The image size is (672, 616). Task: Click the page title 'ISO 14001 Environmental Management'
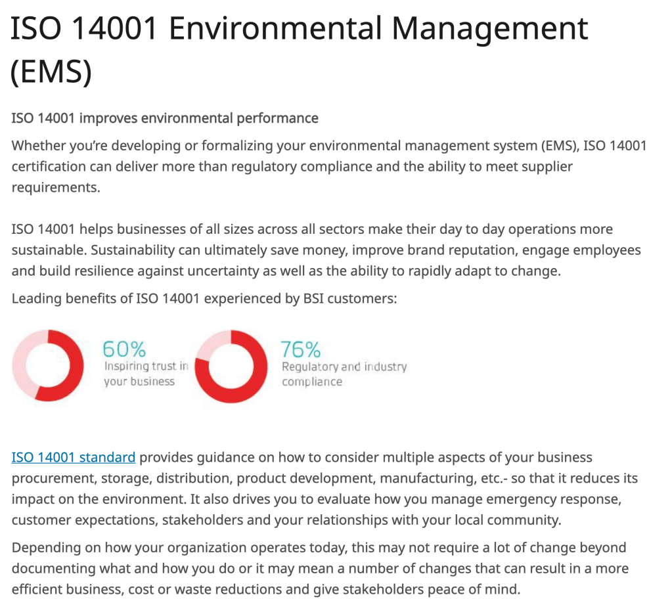coord(300,29)
